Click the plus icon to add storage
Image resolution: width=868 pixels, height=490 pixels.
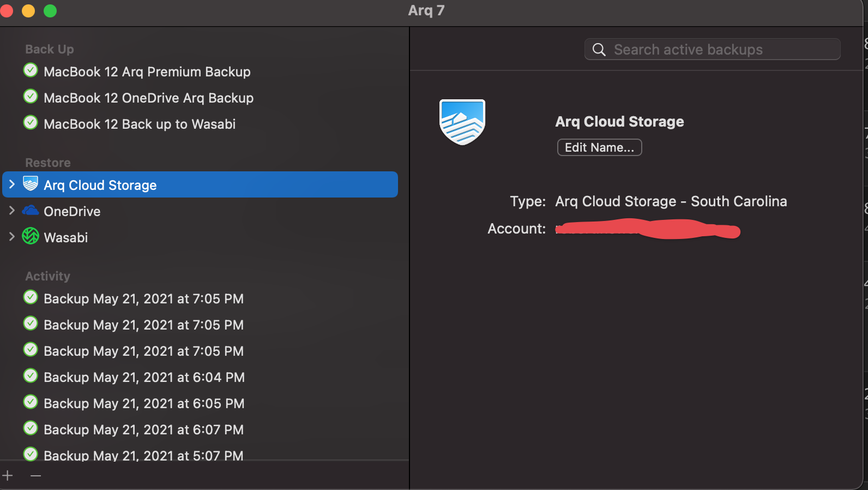(x=8, y=476)
